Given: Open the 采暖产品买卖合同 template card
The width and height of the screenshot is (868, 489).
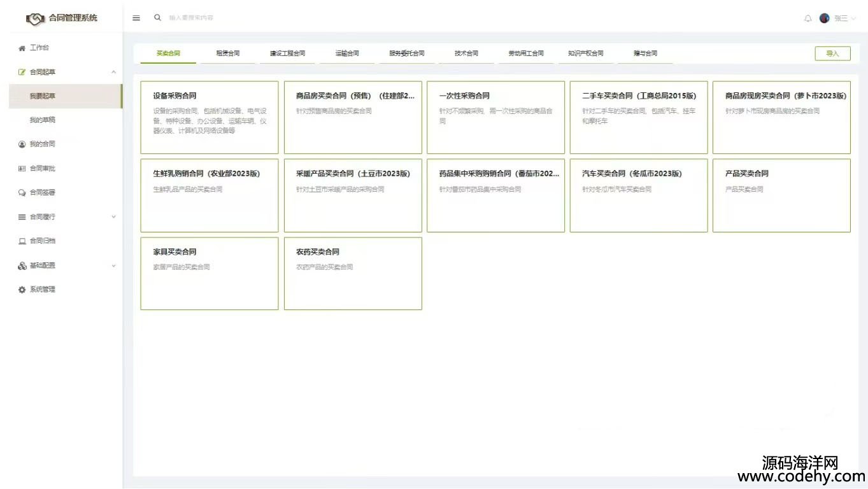Looking at the screenshot, I should click(x=353, y=195).
